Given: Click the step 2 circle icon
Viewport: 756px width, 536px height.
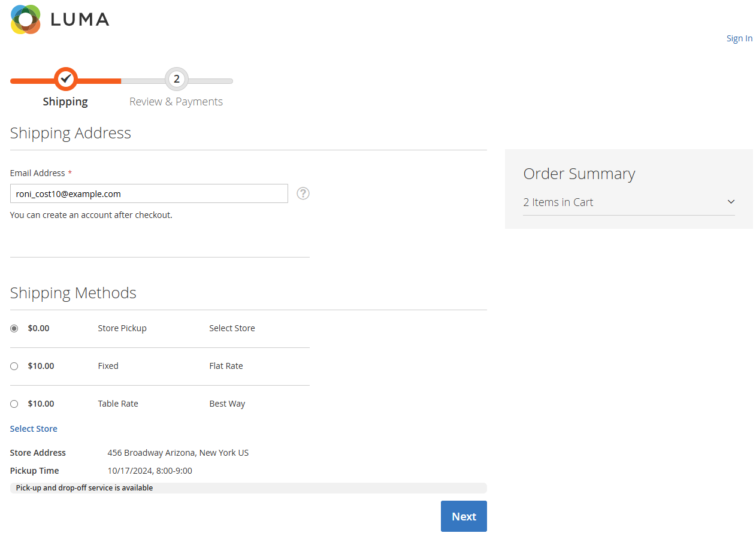Looking at the screenshot, I should [x=176, y=79].
